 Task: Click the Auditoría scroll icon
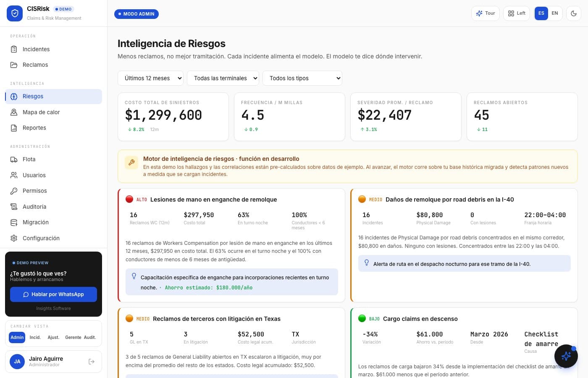14,207
